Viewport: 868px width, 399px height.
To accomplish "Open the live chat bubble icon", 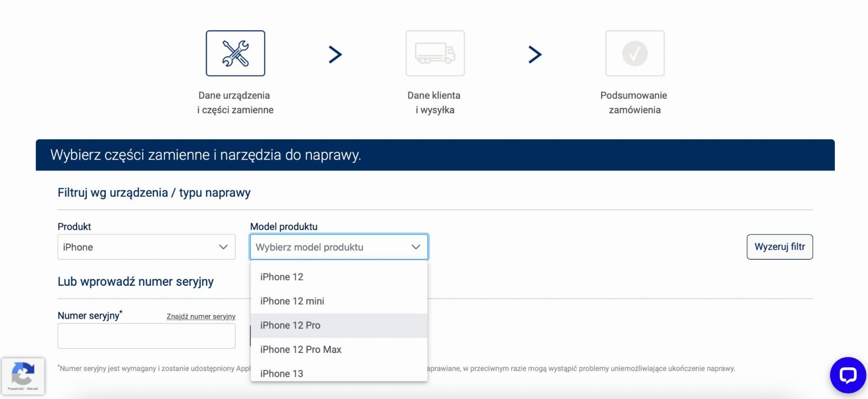I will tap(848, 375).
